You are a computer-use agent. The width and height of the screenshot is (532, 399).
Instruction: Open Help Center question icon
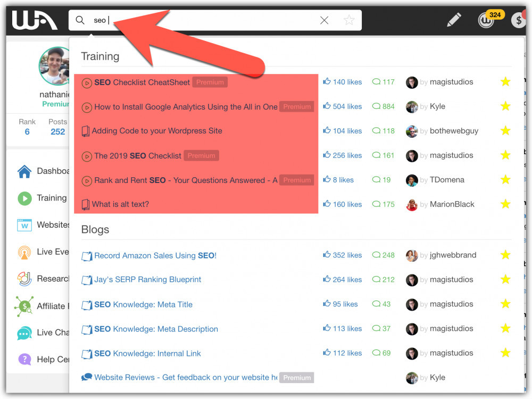(x=24, y=359)
